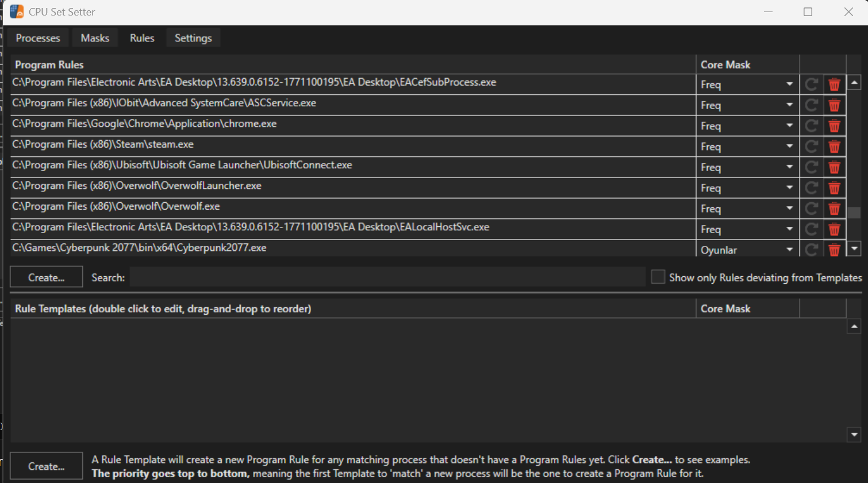Switch to the Processes tab
This screenshot has height=483, width=868.
coord(38,38)
